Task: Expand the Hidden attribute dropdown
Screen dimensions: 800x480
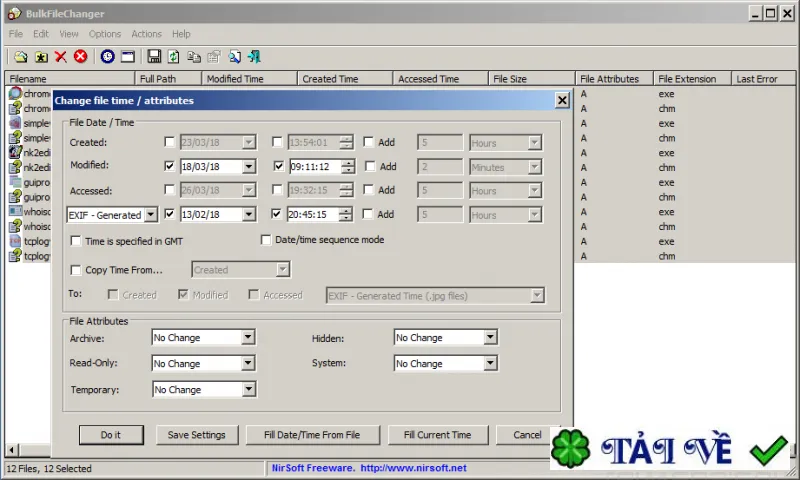Action: click(490, 338)
